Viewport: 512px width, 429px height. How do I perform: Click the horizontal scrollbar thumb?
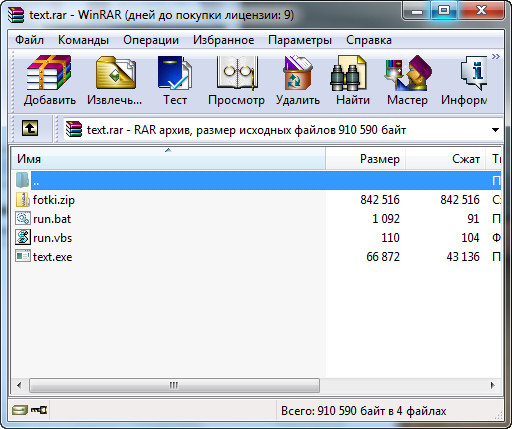tap(174, 385)
